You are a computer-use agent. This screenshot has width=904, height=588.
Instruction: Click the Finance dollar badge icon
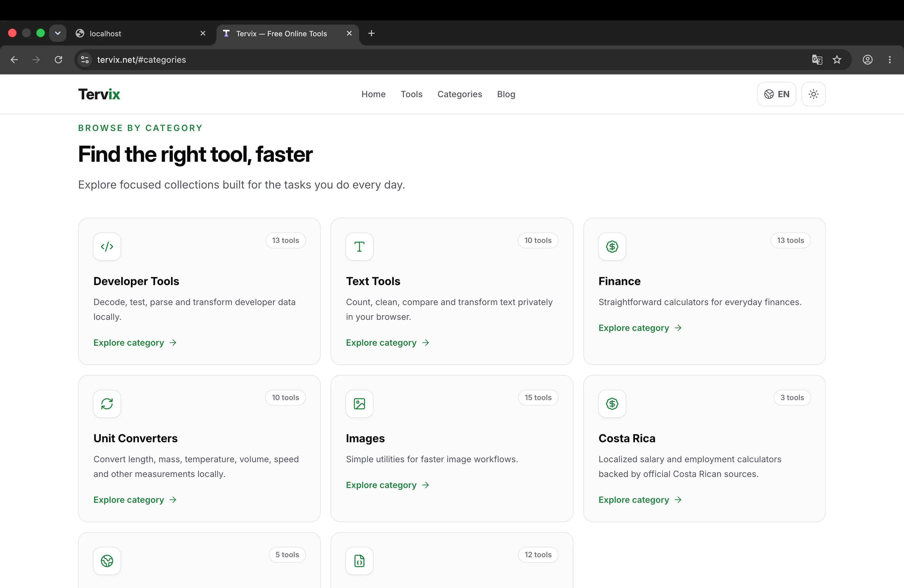[612, 247]
